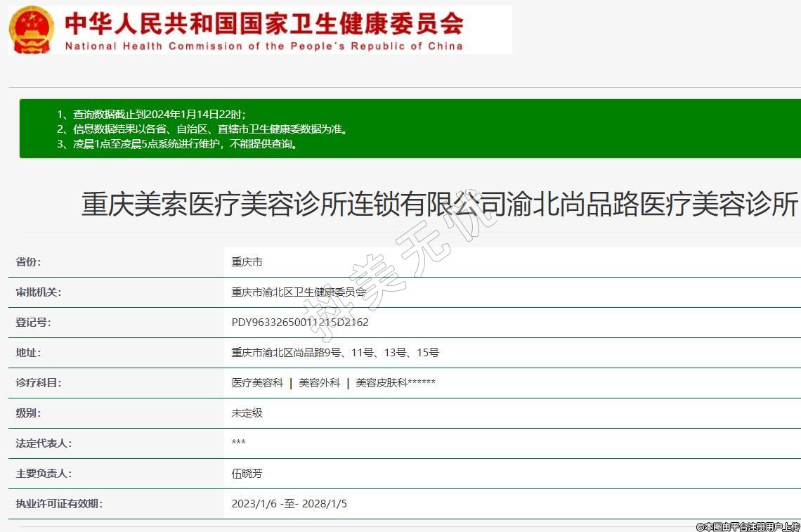Click the license validity period dates
Viewport: 801px width, 532px height.
(x=289, y=504)
